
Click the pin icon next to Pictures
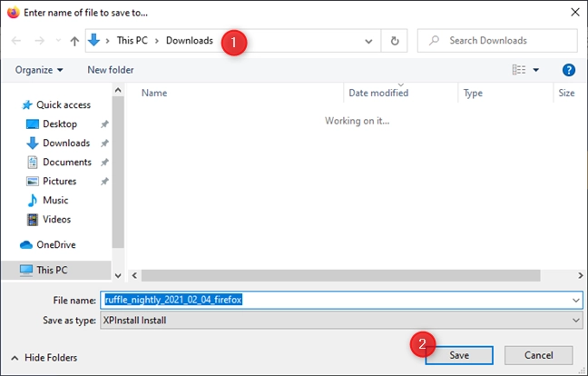click(104, 182)
